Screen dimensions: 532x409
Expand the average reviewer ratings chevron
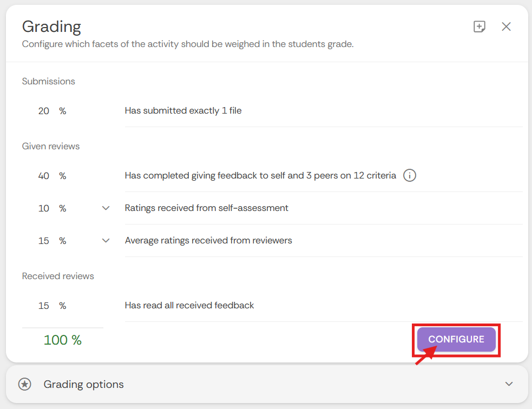point(106,241)
